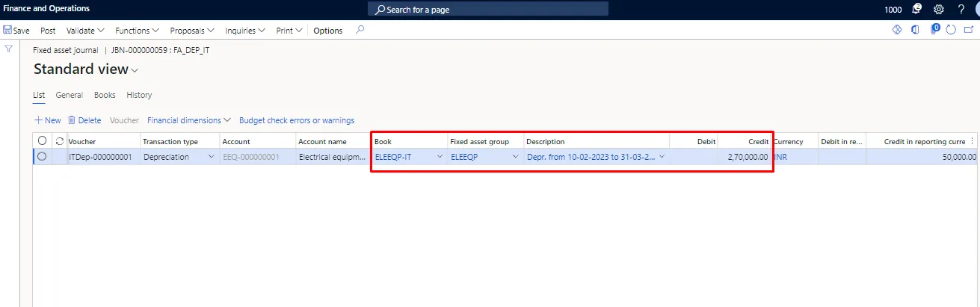Click the JBN-000000059 : FA_DEP_IT text
Screen dimensions: 980x307
tap(160, 50)
